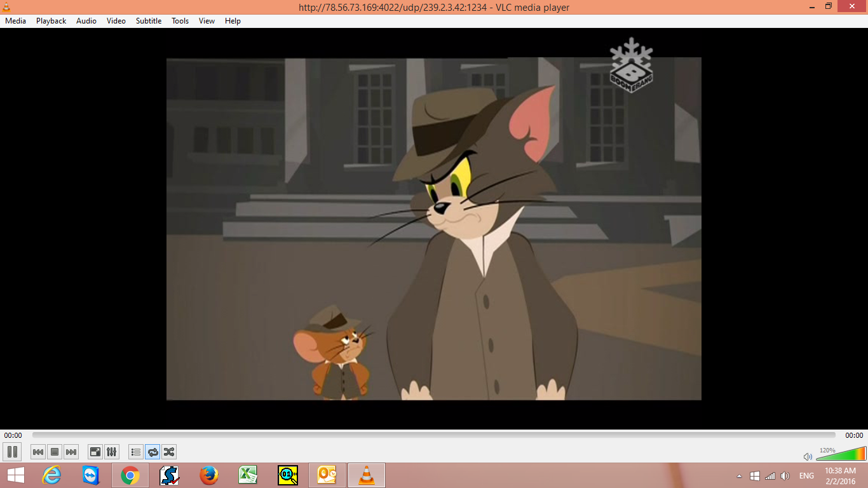This screenshot has width=868, height=488.
Task: Open system volume icon in tray
Action: tap(785, 476)
